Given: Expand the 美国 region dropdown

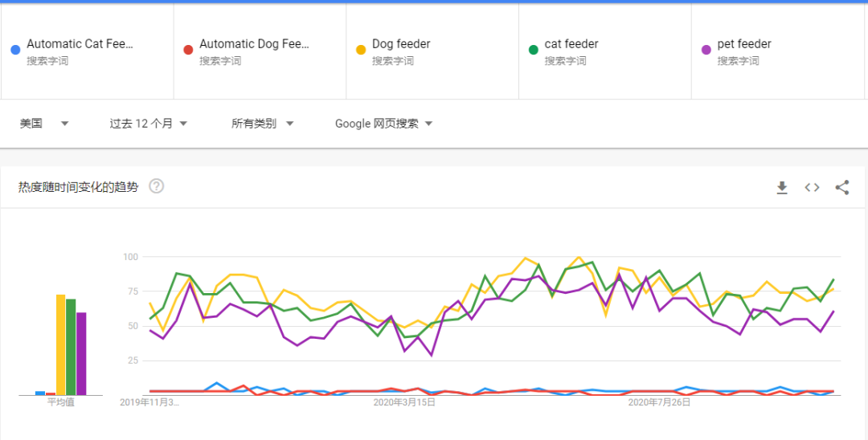Looking at the screenshot, I should (44, 124).
